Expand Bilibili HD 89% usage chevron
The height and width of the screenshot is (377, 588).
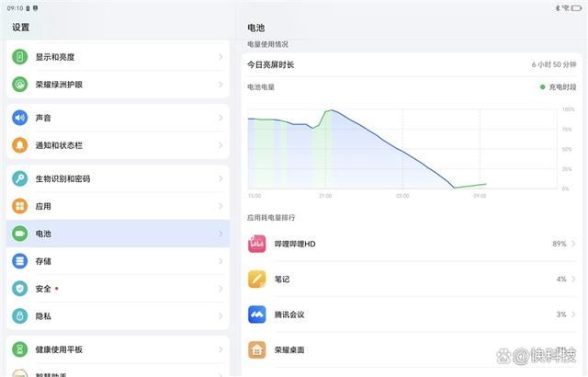(x=573, y=244)
